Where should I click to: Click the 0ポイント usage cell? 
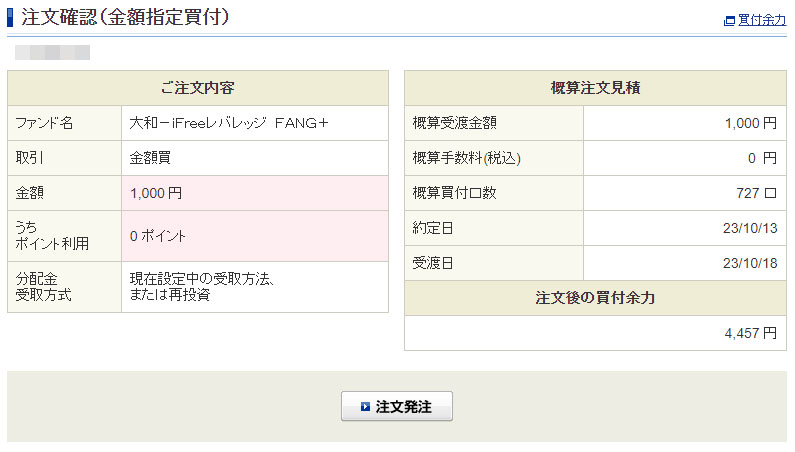coord(158,236)
